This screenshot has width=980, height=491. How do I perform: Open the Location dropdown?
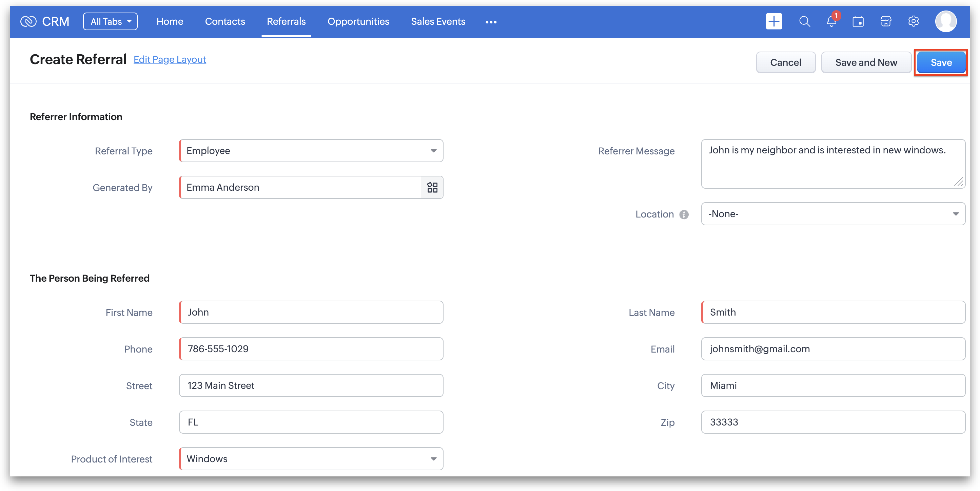pyautogui.click(x=833, y=214)
